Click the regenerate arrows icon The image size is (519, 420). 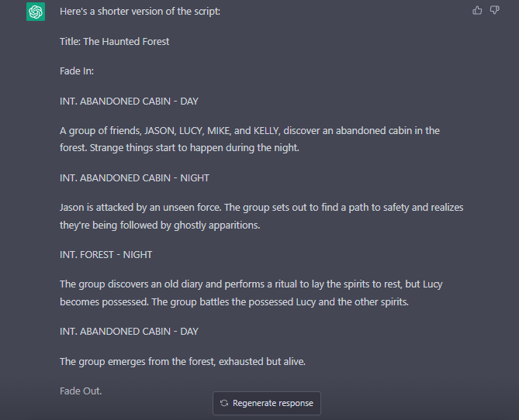point(224,403)
